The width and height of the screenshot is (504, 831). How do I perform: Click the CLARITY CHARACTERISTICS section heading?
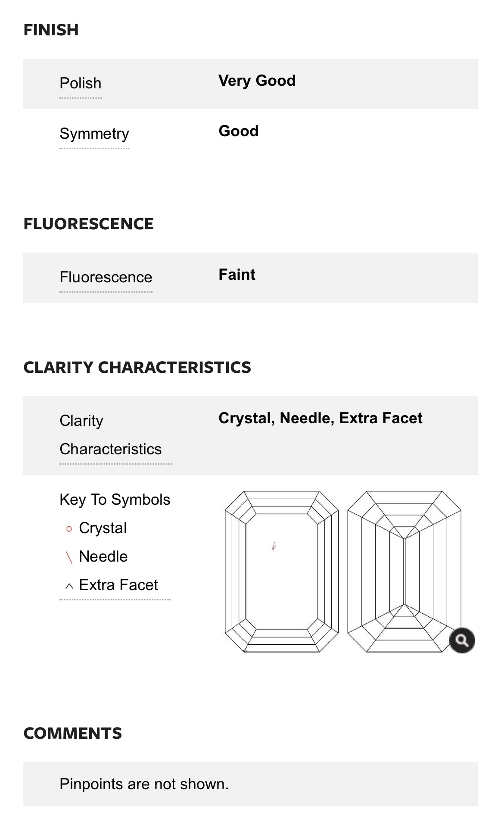[x=137, y=368]
